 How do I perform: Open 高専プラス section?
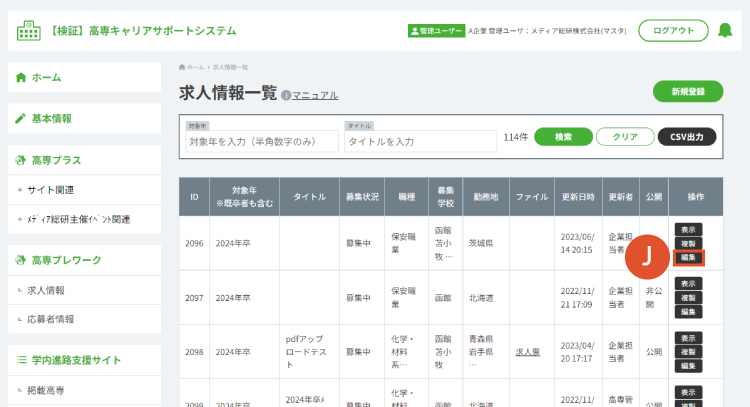coord(85,160)
